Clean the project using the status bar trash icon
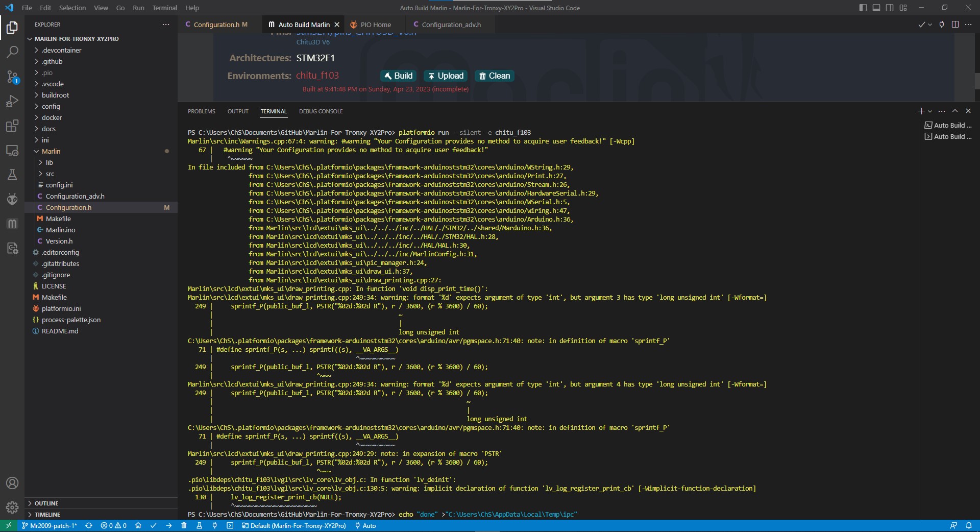Screen dimensions: 980x532 point(184,526)
